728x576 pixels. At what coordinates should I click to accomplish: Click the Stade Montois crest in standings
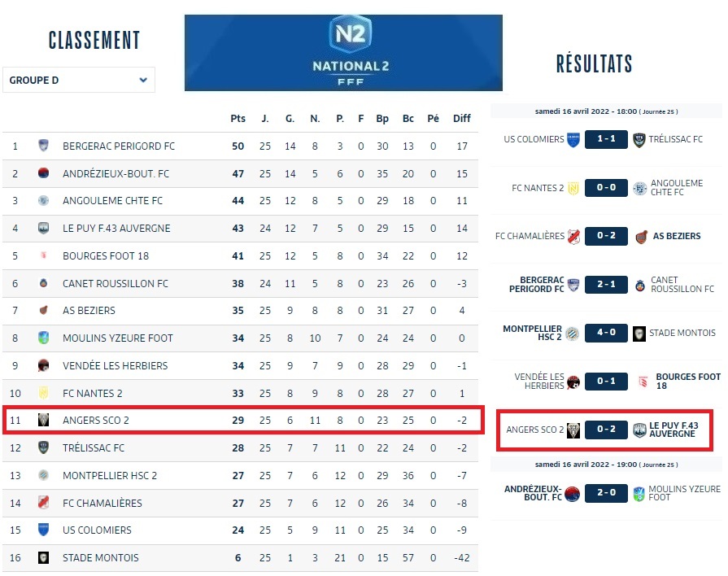pos(43,557)
